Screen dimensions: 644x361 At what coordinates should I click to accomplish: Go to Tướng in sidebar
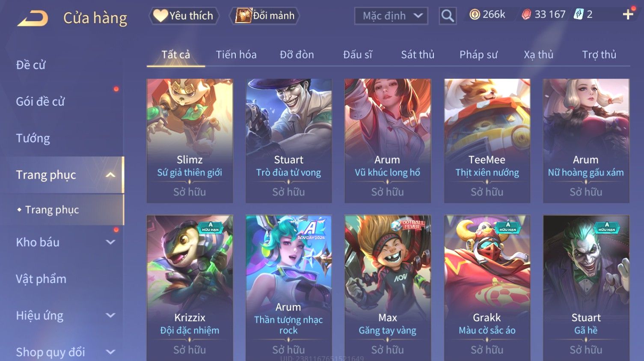click(33, 139)
